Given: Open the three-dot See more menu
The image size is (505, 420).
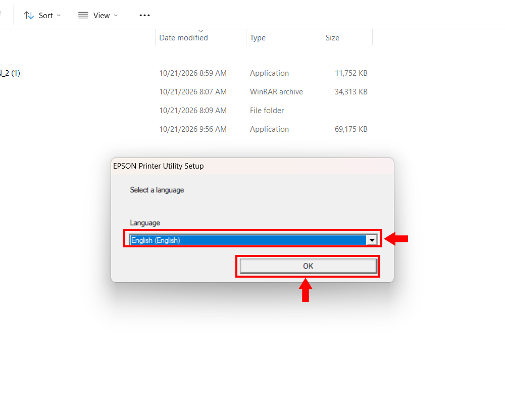Looking at the screenshot, I should 144,16.
